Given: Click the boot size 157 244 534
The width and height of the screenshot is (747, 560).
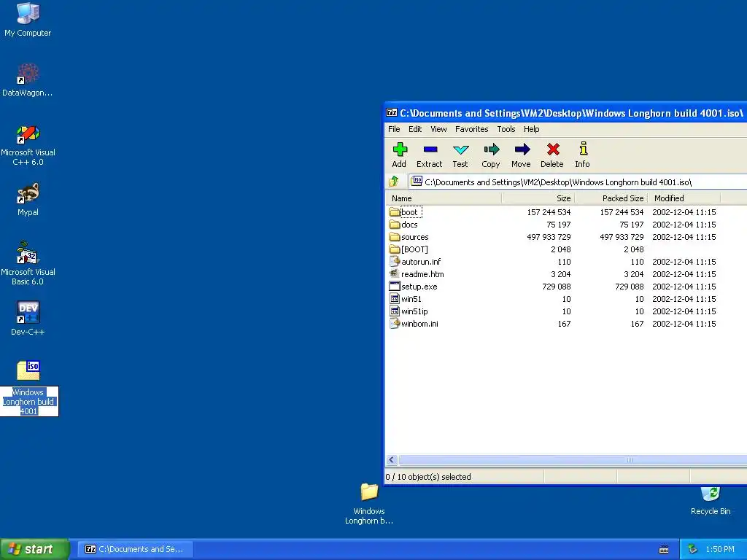Looking at the screenshot, I should point(549,212).
